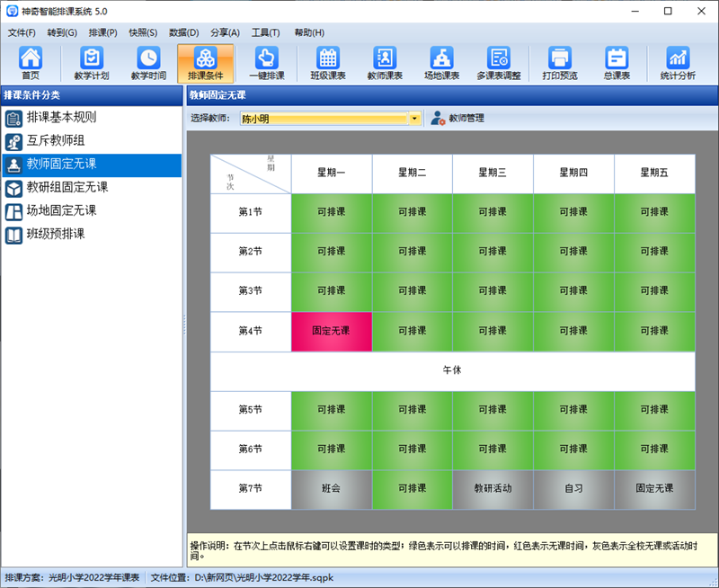Image resolution: width=719 pixels, height=588 pixels.
Task: Click 可排课 cell for Tuesday 第2节
Action: click(413, 253)
